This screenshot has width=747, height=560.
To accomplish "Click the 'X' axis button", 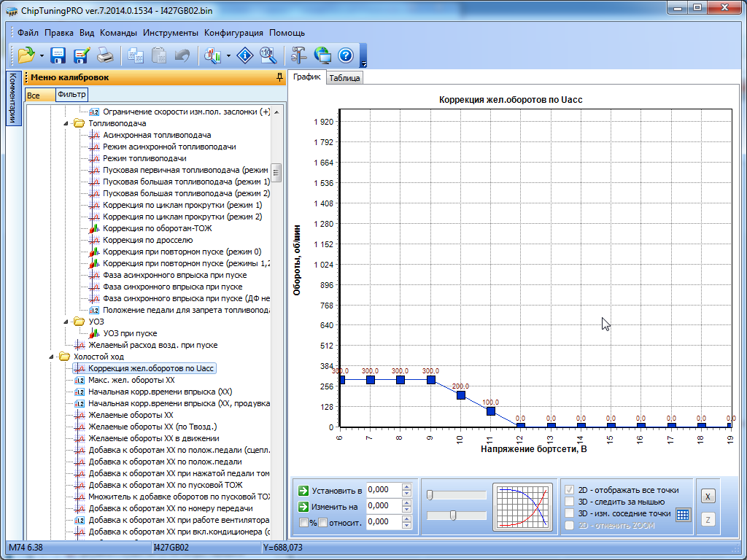I will coord(707,496).
